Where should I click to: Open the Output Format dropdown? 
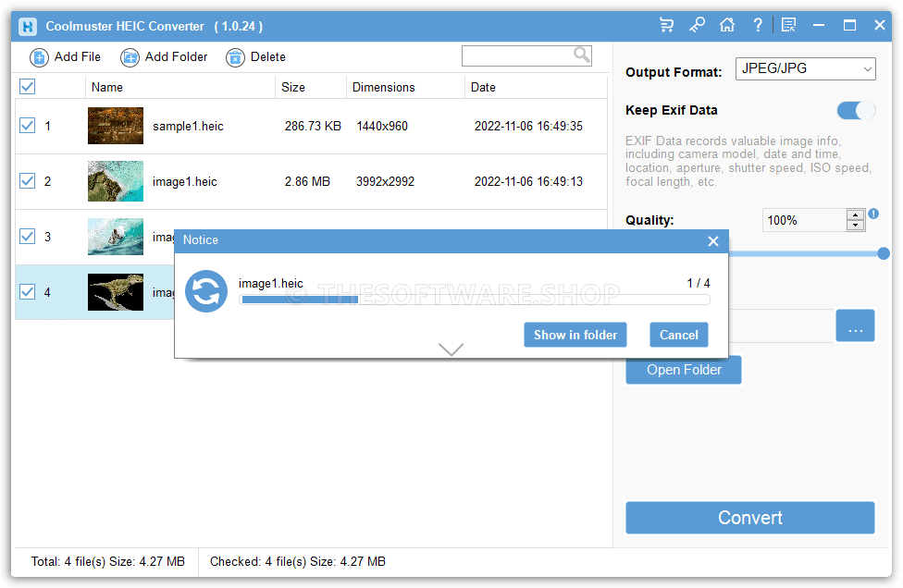805,69
